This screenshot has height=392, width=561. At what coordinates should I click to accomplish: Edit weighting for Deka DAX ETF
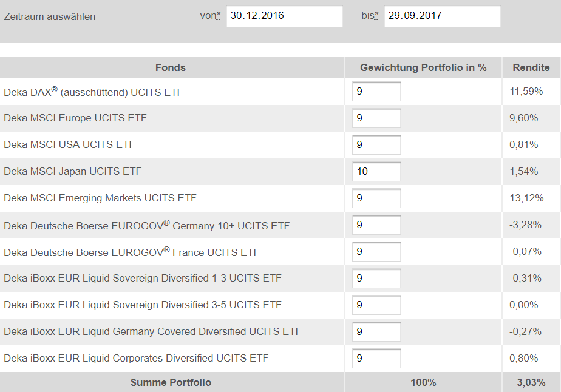tap(376, 92)
